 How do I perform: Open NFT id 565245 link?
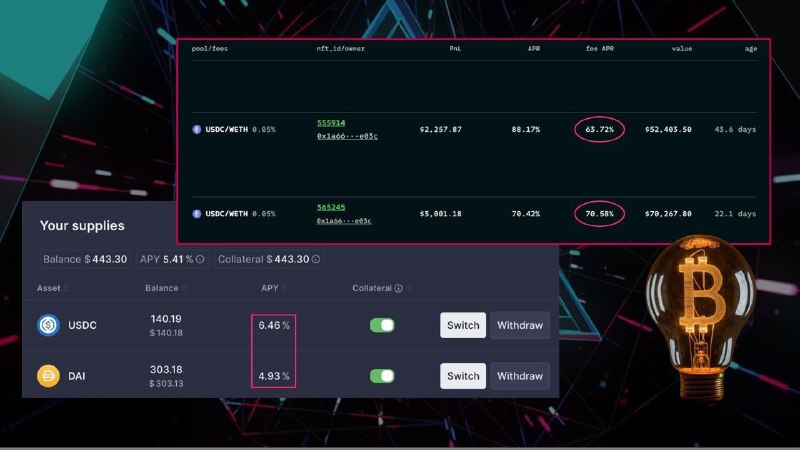pyautogui.click(x=331, y=207)
